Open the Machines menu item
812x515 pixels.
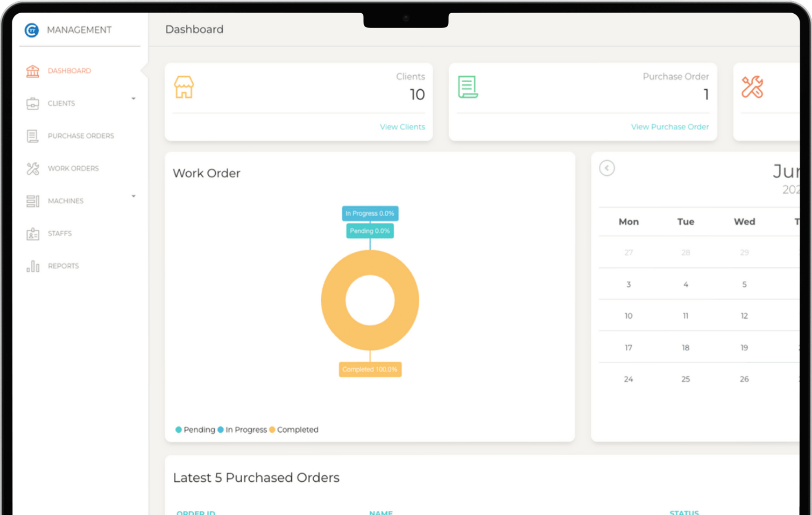(65, 201)
